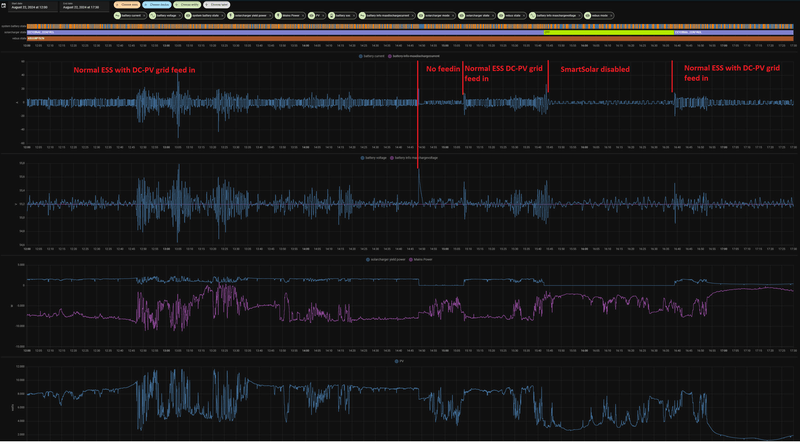Image resolution: width=800 pixels, height=444 pixels.
Task: Toggle Mains Power legend entry
Action: (x=421, y=259)
